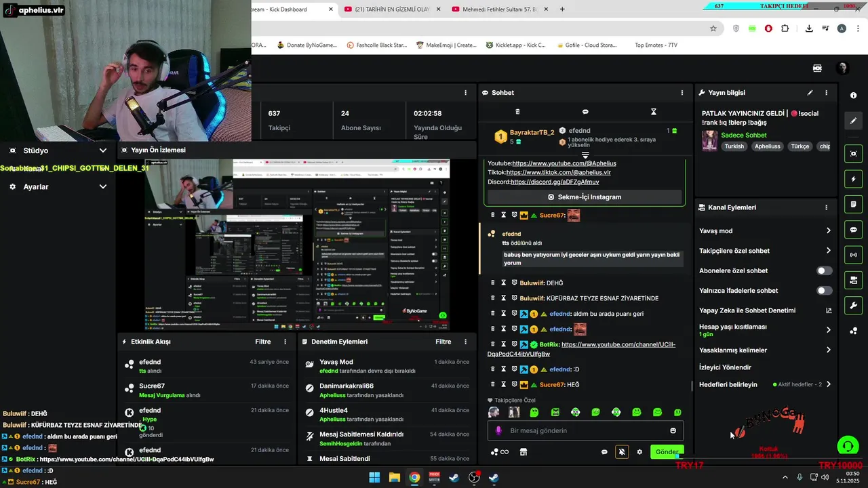Toggle the chat bubble icon in right sidebar

(x=854, y=230)
